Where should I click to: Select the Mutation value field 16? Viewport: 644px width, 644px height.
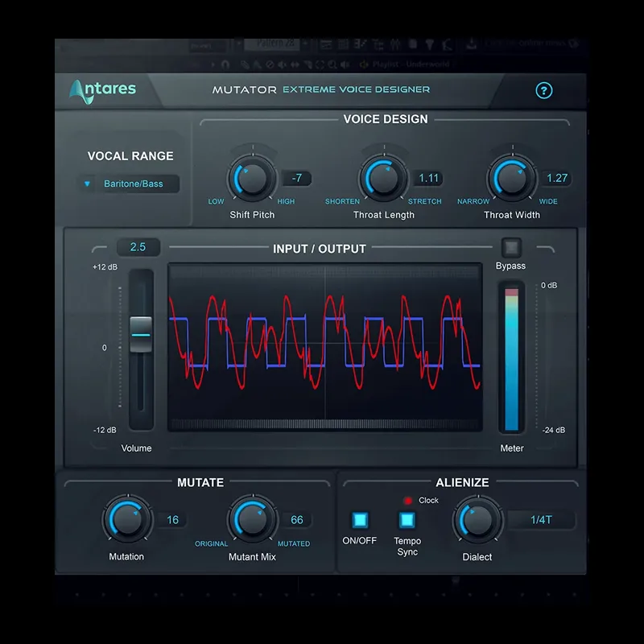click(x=172, y=520)
